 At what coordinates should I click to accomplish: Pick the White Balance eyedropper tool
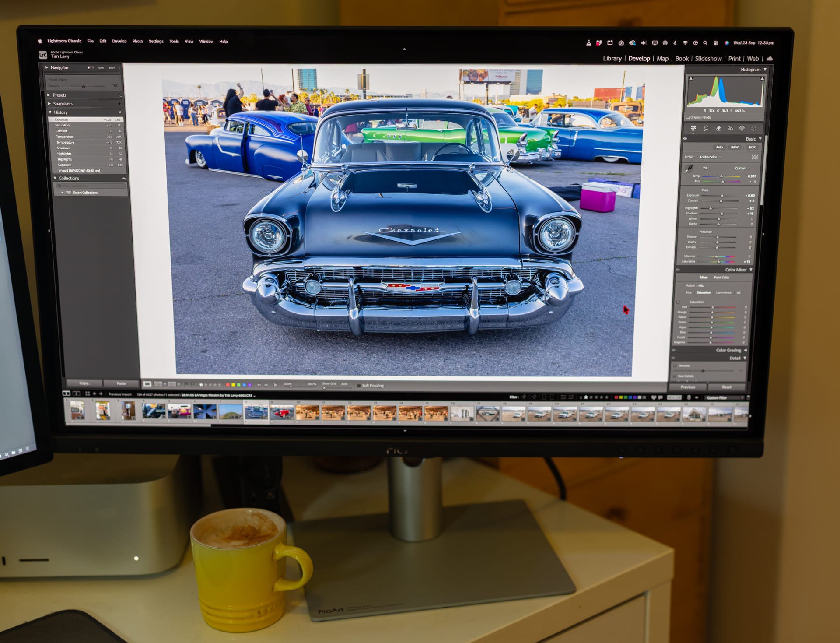point(689,169)
